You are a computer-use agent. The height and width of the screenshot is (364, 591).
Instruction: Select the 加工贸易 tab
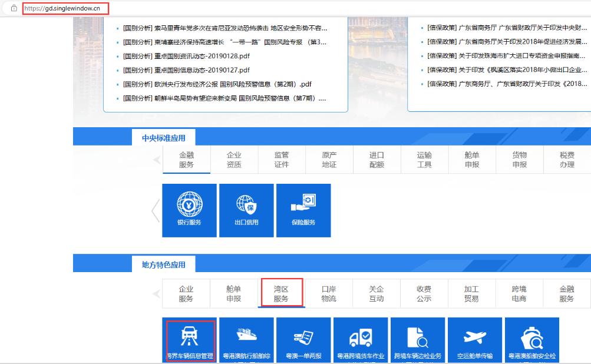click(471, 293)
